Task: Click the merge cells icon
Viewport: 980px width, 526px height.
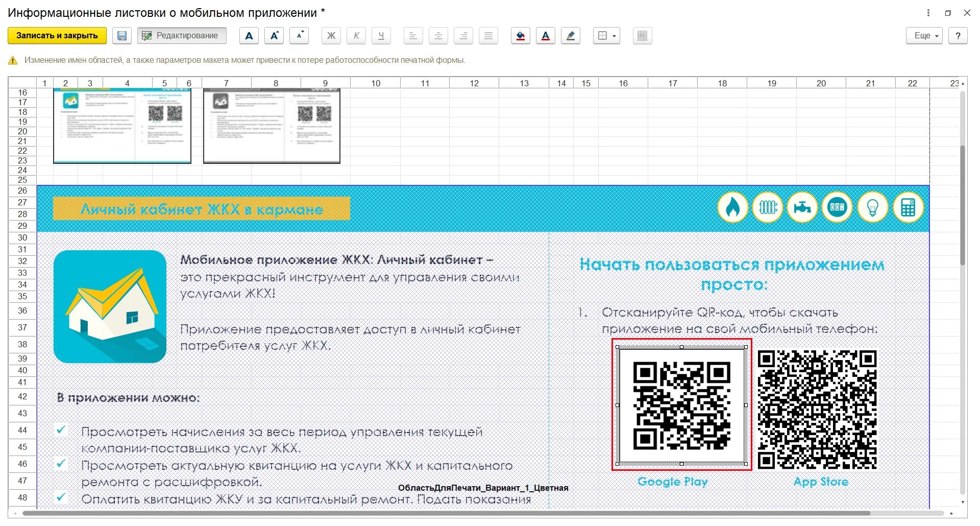Action: [643, 36]
